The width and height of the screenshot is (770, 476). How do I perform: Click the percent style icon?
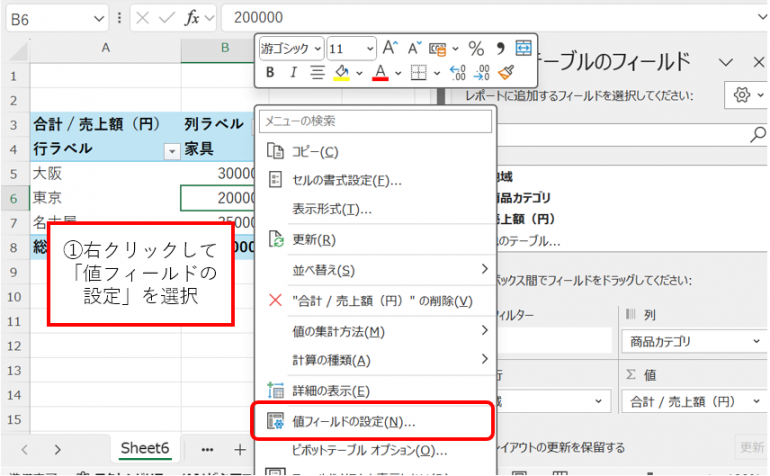point(476,48)
